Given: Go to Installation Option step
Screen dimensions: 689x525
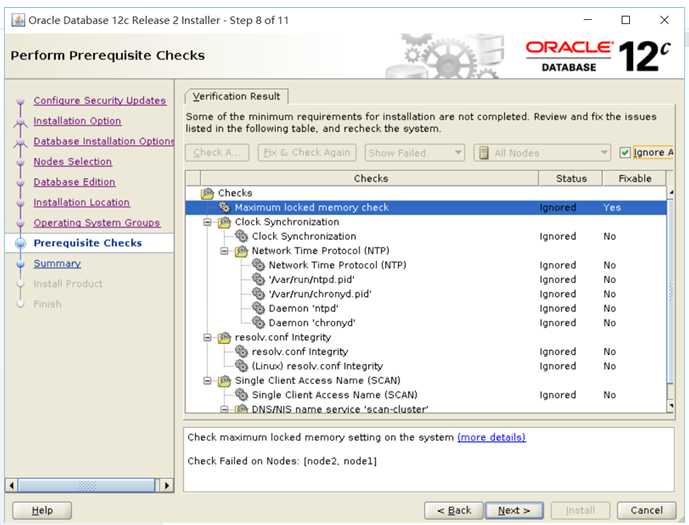Looking at the screenshot, I should [x=77, y=121].
